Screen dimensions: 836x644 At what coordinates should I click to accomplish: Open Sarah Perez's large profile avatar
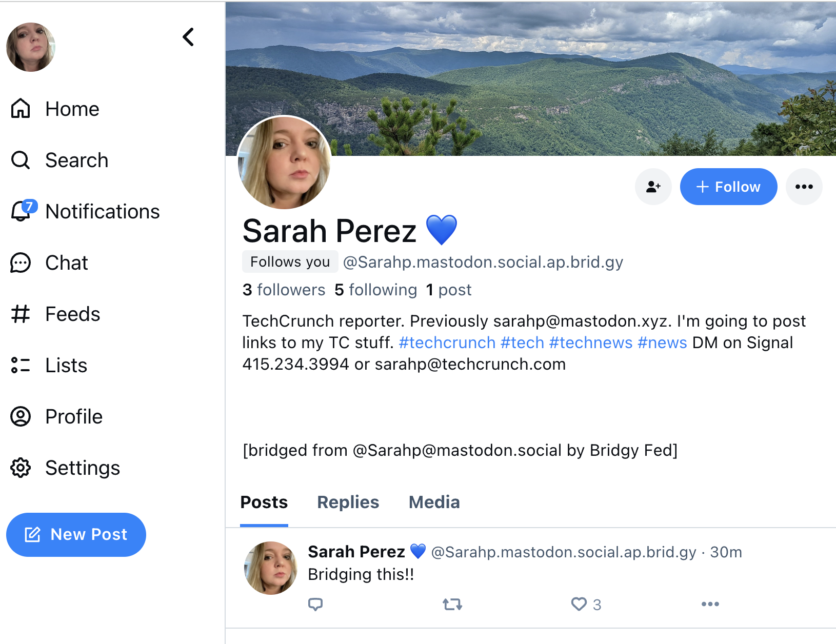pos(284,163)
